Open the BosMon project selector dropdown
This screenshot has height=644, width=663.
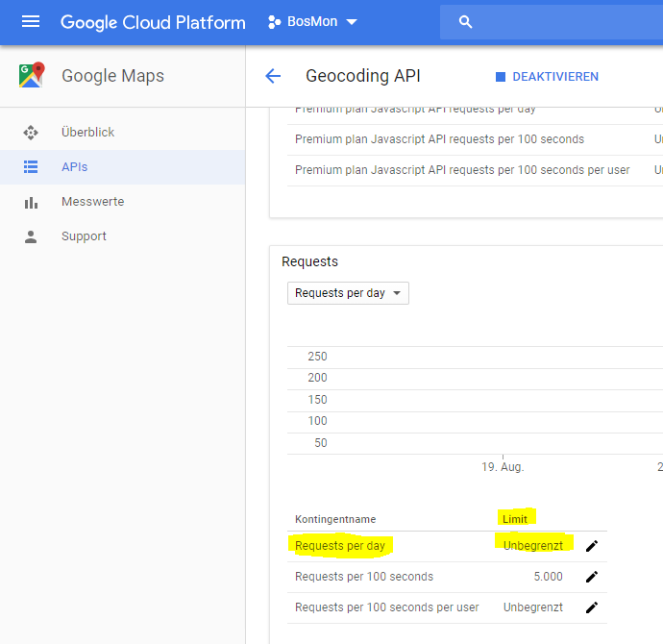pyautogui.click(x=313, y=21)
